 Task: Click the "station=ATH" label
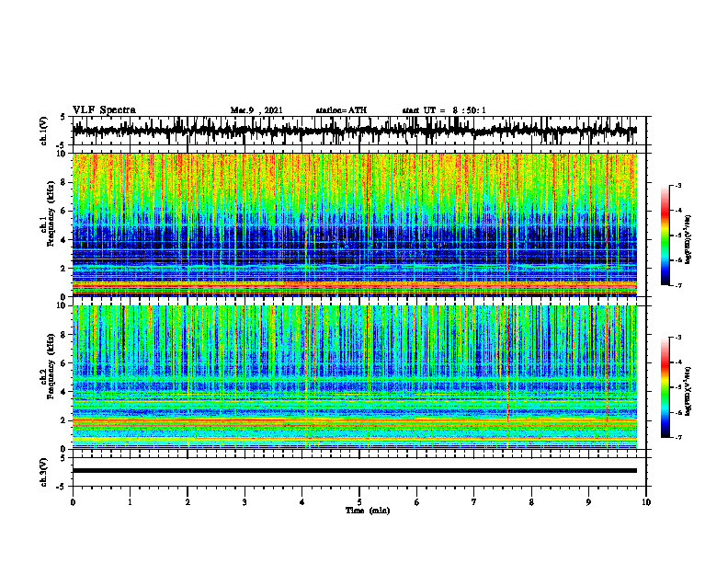coord(341,110)
